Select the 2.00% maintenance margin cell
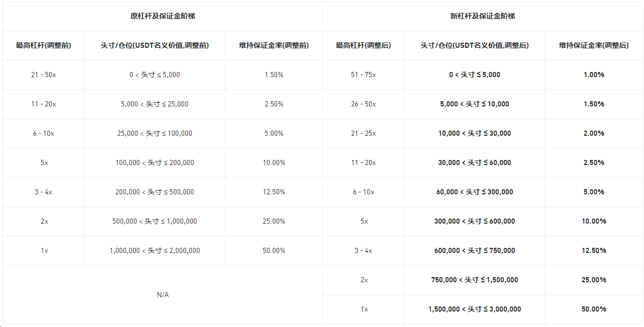The width and height of the screenshot is (644, 327). click(x=594, y=133)
